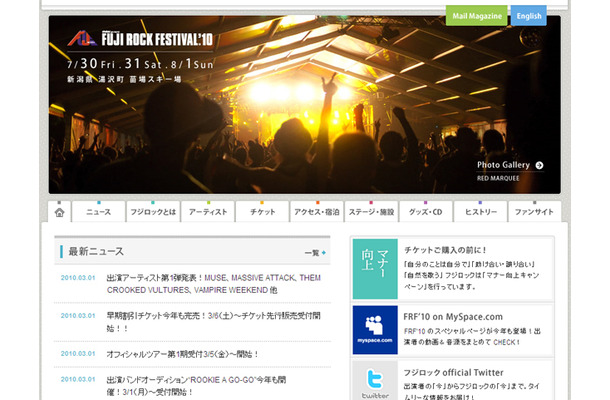The height and width of the screenshot is (400, 610).
Task: Click the hero concert crowd photo
Action: pyautogui.click(x=305, y=104)
